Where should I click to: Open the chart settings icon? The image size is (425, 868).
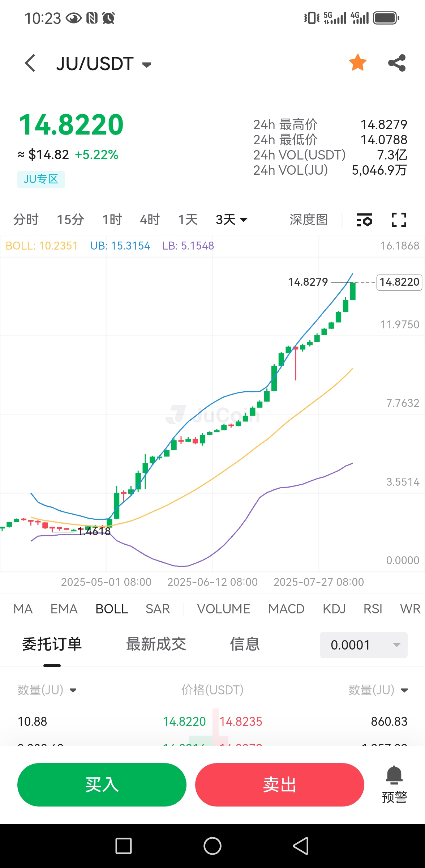point(364,220)
